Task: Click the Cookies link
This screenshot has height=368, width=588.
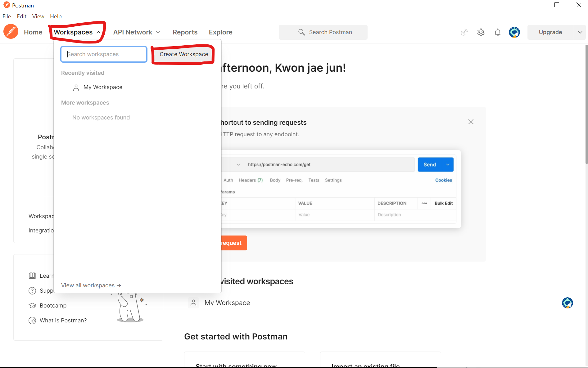Action: (444, 180)
